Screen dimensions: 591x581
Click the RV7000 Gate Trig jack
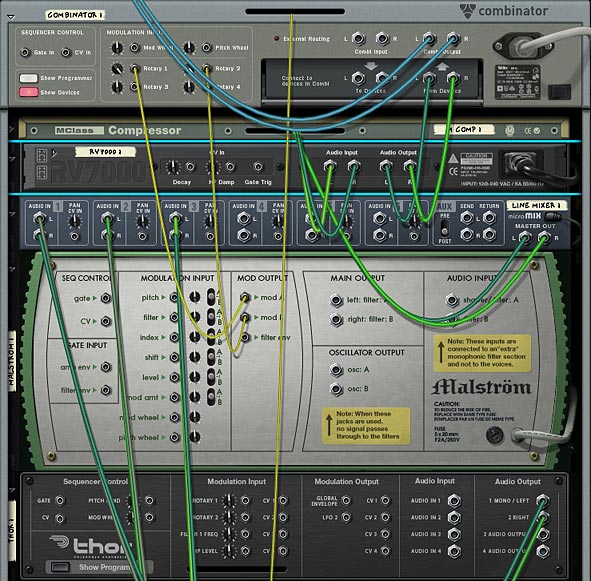point(258,166)
